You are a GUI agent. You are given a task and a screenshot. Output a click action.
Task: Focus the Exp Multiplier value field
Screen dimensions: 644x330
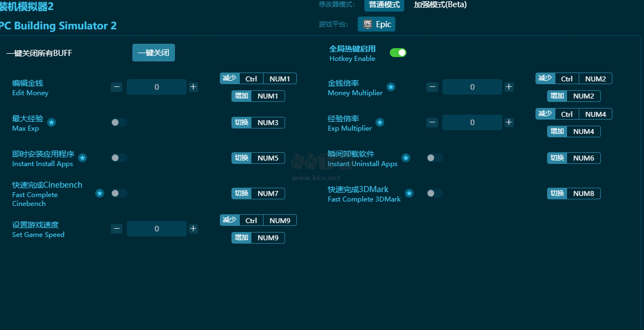pos(472,122)
